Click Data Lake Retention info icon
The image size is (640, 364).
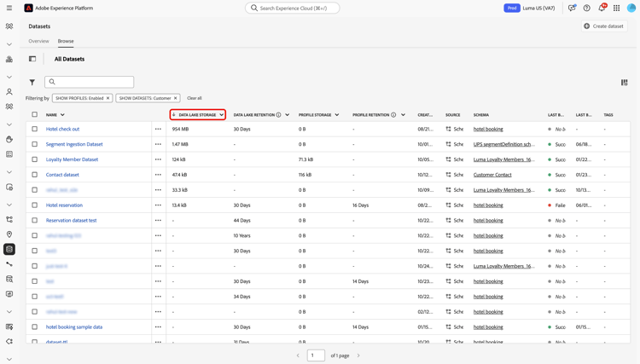(x=278, y=115)
